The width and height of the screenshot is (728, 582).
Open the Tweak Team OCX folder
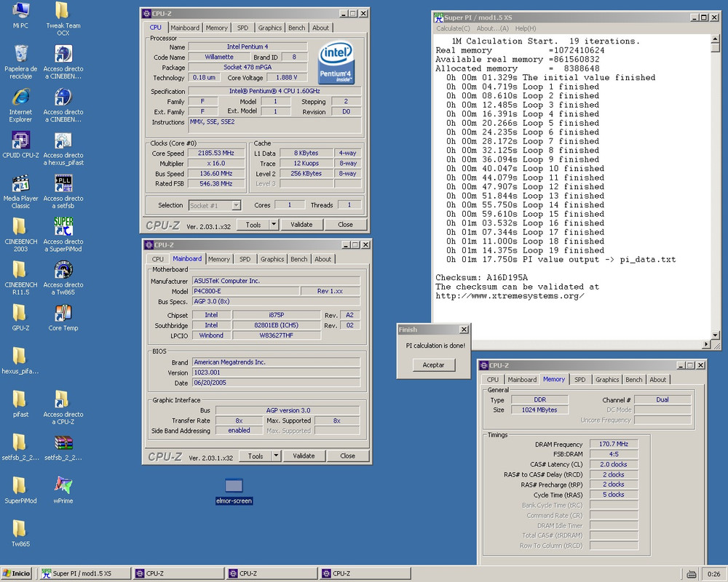click(x=63, y=19)
